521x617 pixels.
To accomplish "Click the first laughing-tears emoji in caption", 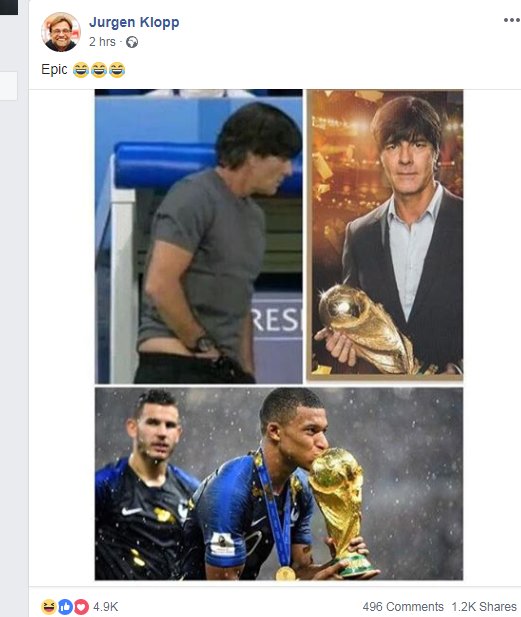I will click(x=81, y=70).
